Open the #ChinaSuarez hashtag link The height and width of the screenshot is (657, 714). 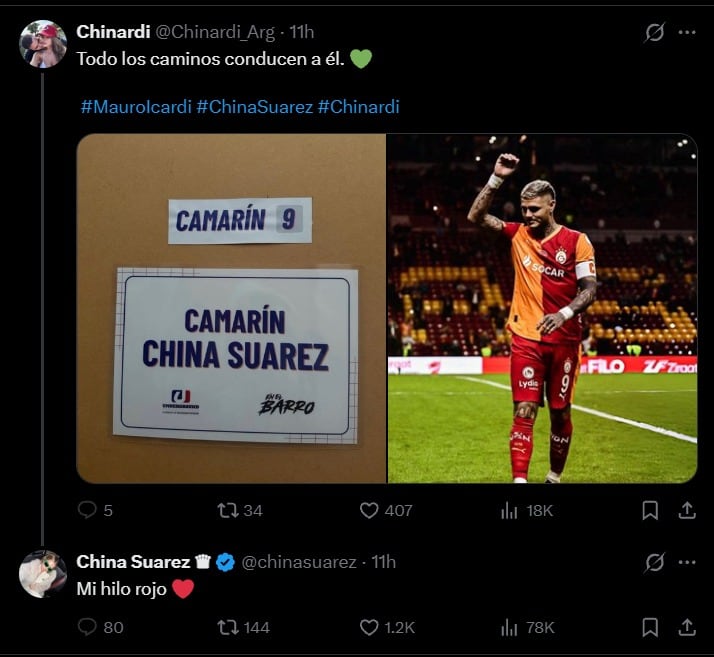point(255,107)
